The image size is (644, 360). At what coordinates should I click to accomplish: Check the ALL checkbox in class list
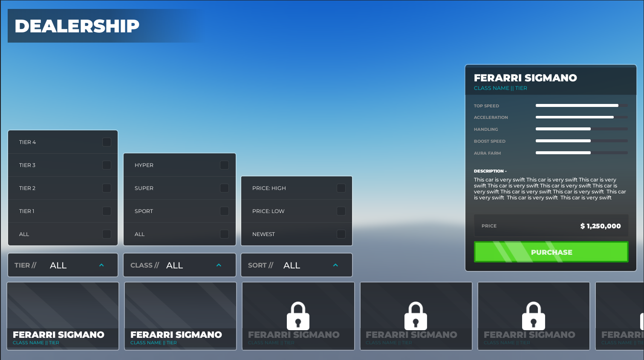coord(224,234)
